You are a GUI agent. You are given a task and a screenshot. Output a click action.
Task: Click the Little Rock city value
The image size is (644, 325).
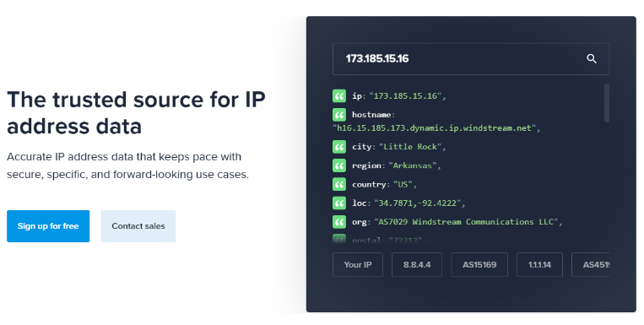tap(410, 147)
